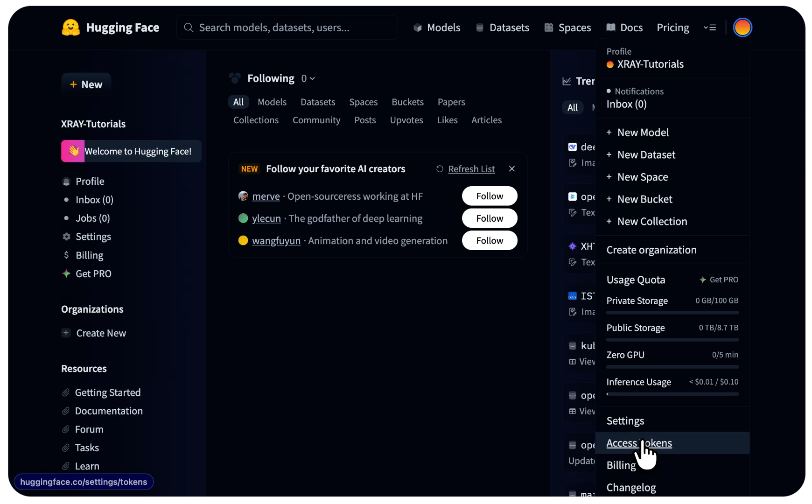
Task: Follow ylecun
Action: pyautogui.click(x=490, y=218)
